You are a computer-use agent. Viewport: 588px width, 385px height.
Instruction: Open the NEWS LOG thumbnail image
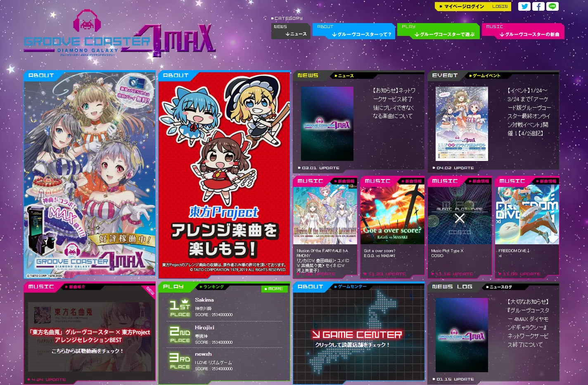[x=462, y=335]
